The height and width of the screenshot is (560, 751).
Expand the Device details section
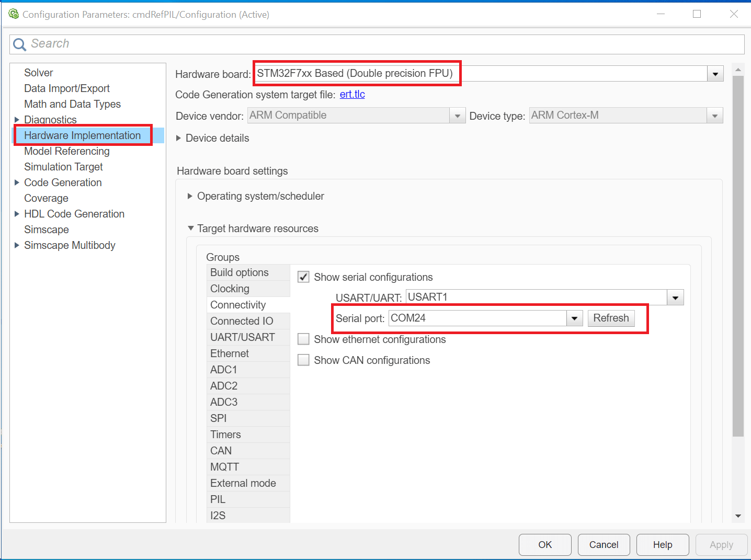179,138
